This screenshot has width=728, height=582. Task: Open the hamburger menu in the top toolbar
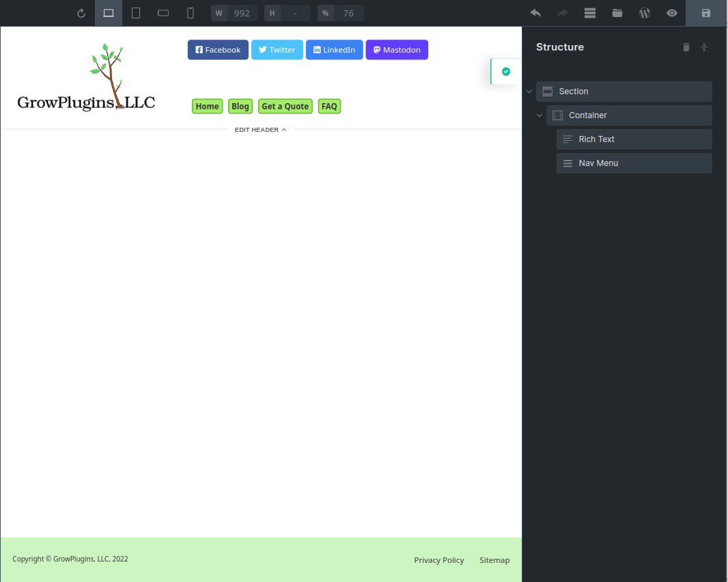(x=589, y=12)
